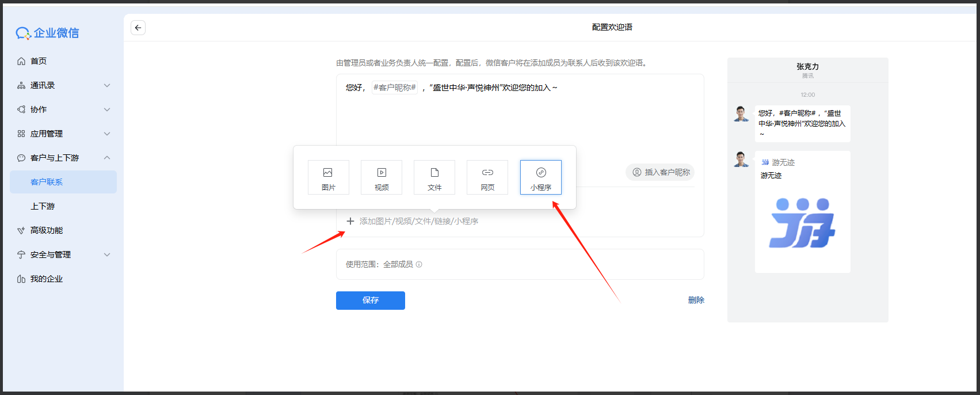Expand the 协作 menu chevron
The width and height of the screenshot is (980, 395).
click(106, 109)
